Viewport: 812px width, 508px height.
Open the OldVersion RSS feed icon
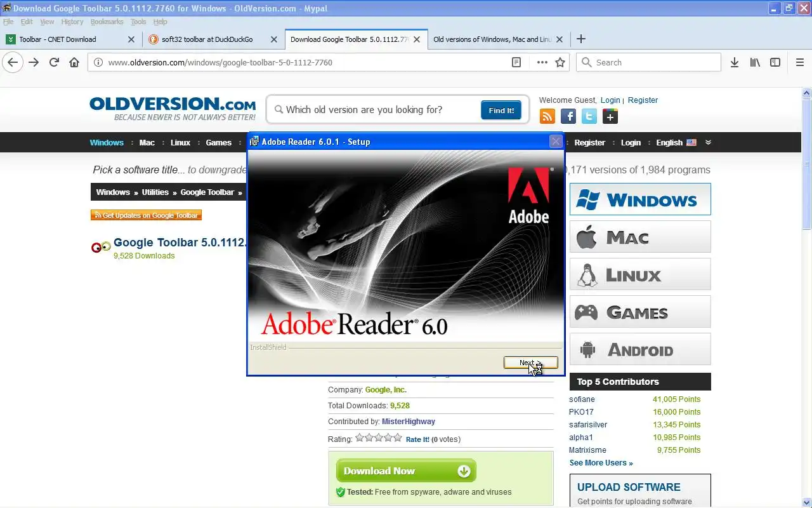point(547,116)
